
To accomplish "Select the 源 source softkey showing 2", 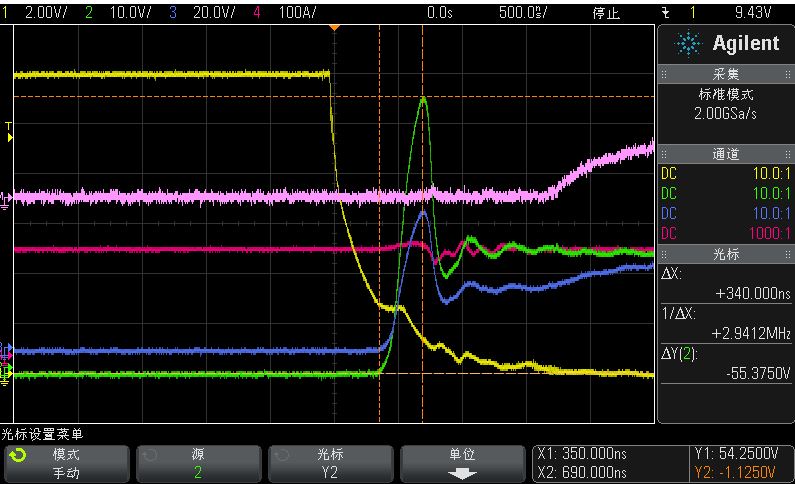I will [198, 463].
